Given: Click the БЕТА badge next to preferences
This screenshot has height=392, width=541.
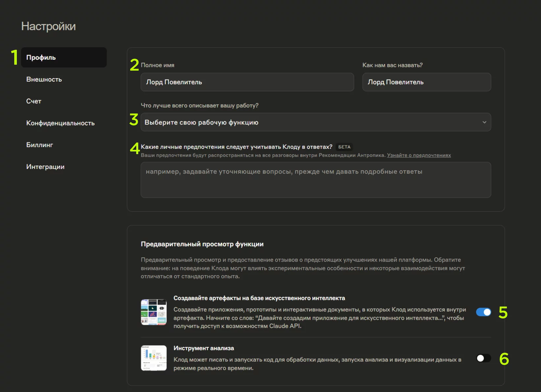Looking at the screenshot, I should coord(344,147).
